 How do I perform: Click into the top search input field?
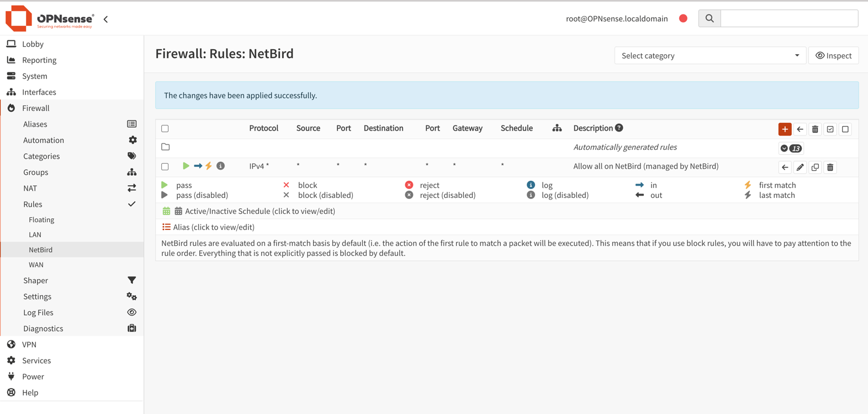coord(789,18)
